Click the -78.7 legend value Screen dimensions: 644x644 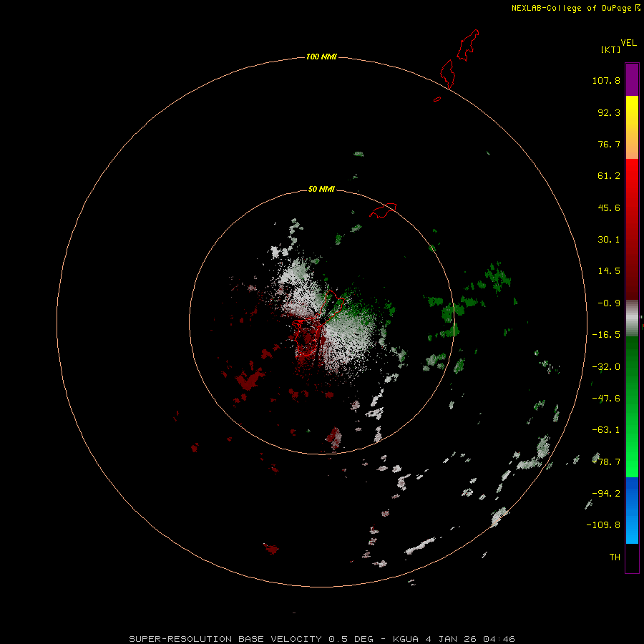pos(606,462)
